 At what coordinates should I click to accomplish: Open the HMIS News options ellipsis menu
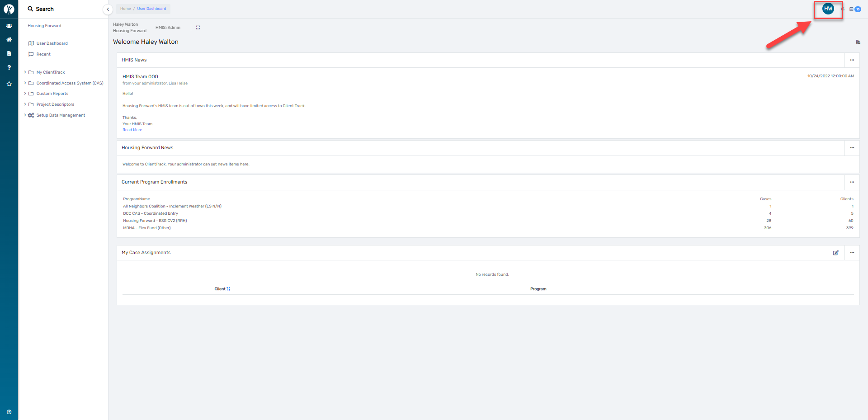pos(852,60)
